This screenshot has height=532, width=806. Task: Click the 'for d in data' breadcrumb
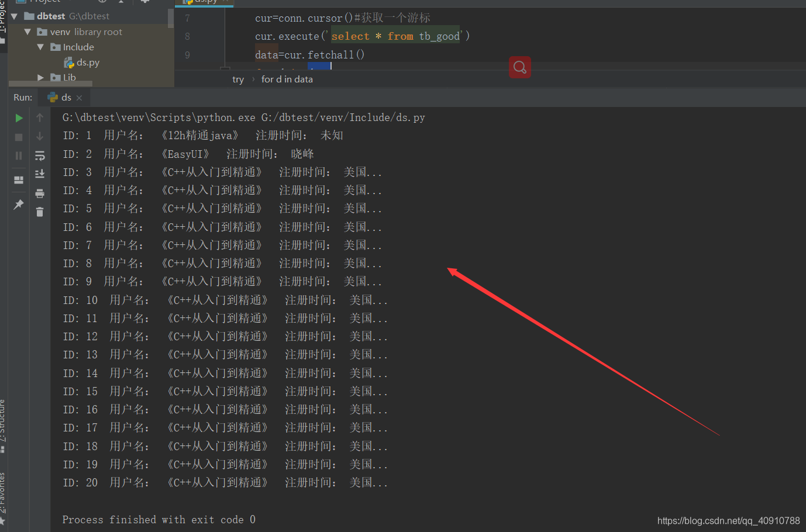287,79
